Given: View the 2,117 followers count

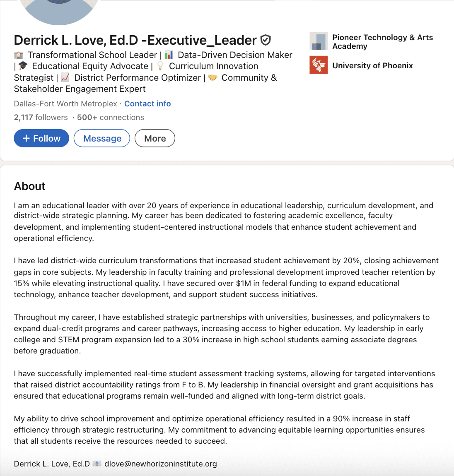Looking at the screenshot, I should (41, 118).
